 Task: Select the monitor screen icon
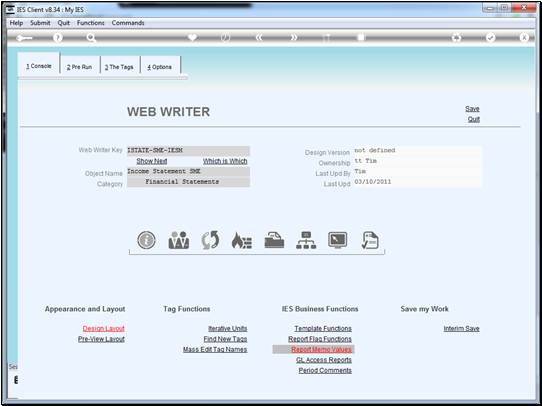338,240
